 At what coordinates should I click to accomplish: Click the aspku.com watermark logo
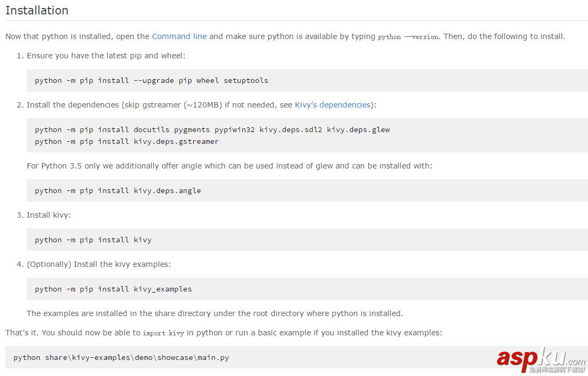(541, 359)
